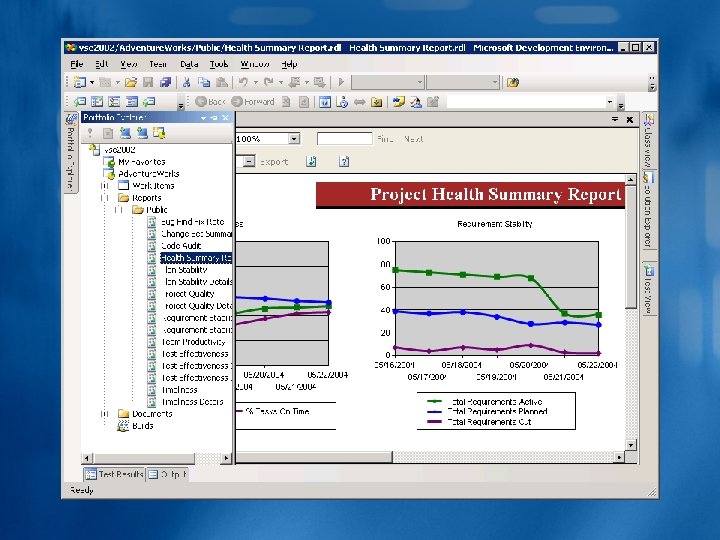Click the Start (play) toolbar icon
Viewport: 720px width, 540px height.
click(x=341, y=83)
